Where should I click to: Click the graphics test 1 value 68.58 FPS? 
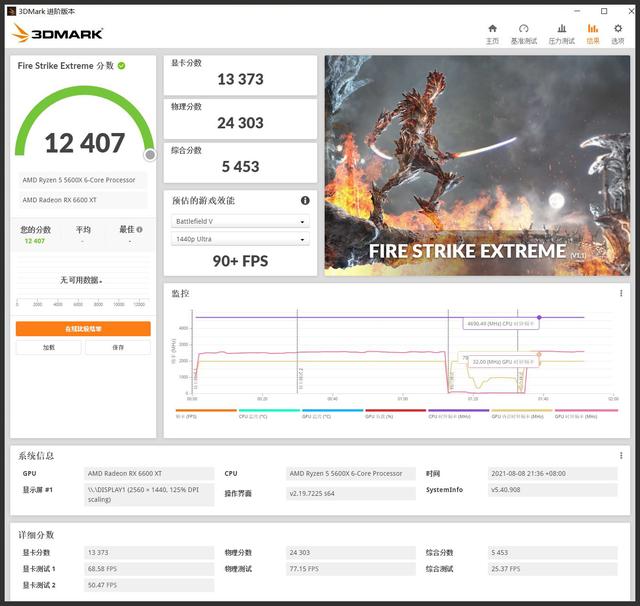149,569
